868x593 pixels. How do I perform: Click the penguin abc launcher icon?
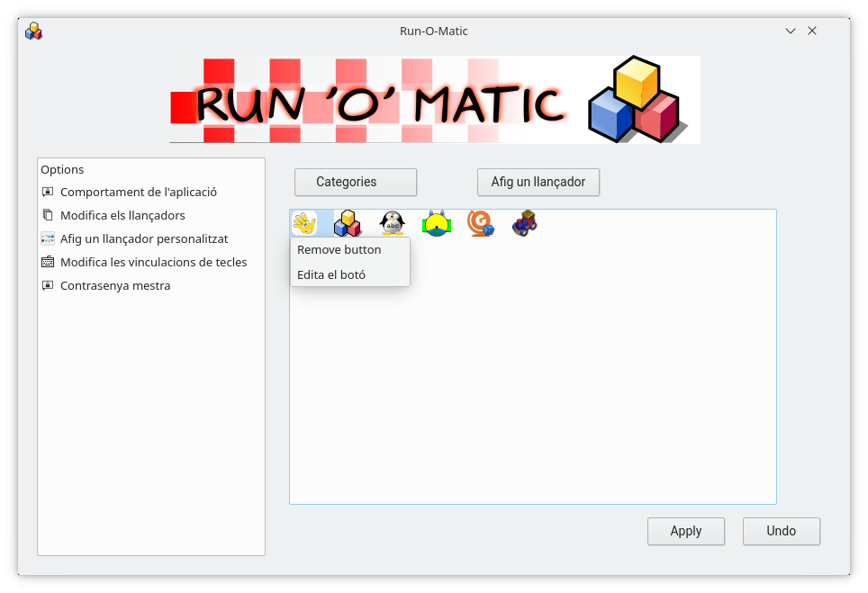click(393, 223)
